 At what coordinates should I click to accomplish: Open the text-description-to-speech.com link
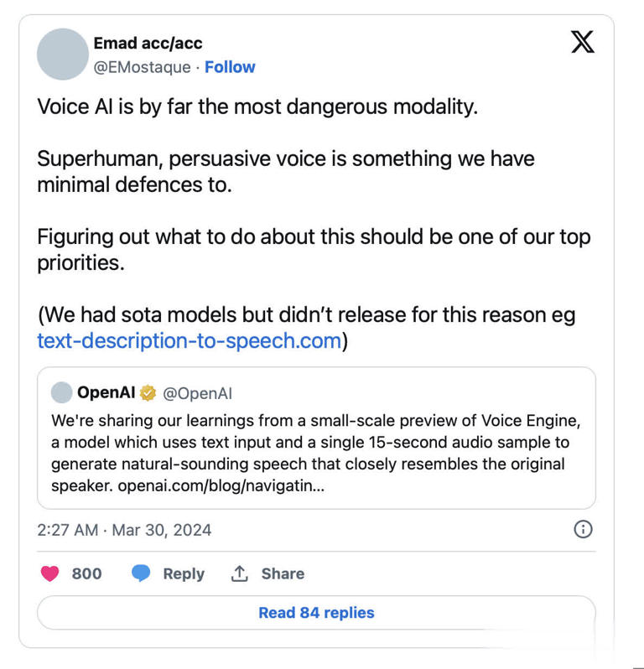[x=189, y=340]
